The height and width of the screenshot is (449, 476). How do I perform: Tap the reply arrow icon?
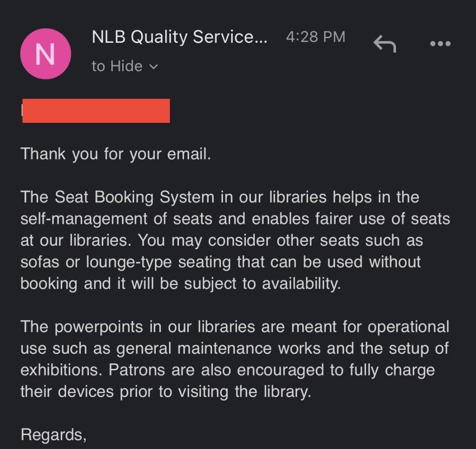click(x=384, y=44)
